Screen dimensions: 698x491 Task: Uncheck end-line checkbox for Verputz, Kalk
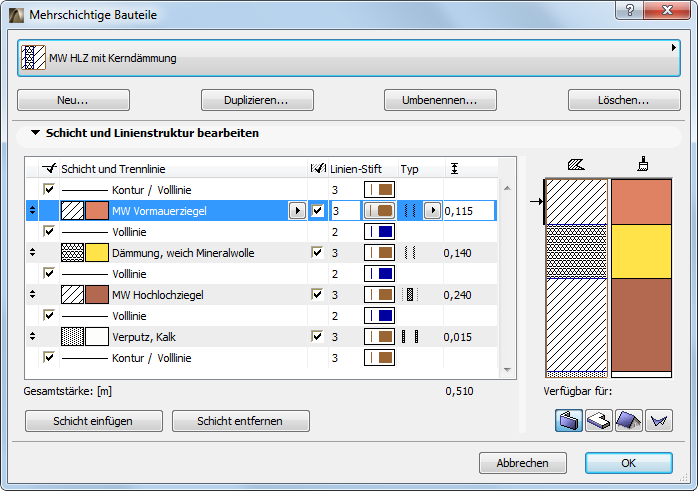tap(317, 336)
